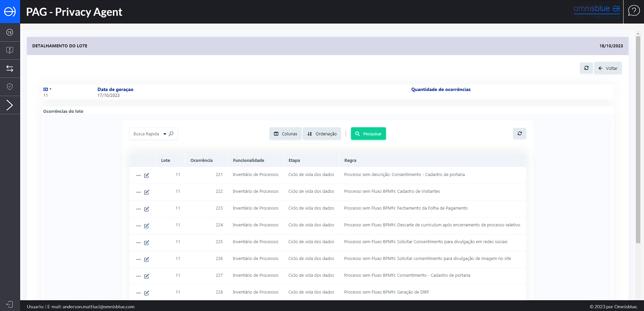Open more options dots for occurrence 226
This screenshot has height=311, width=644.
click(x=139, y=259)
